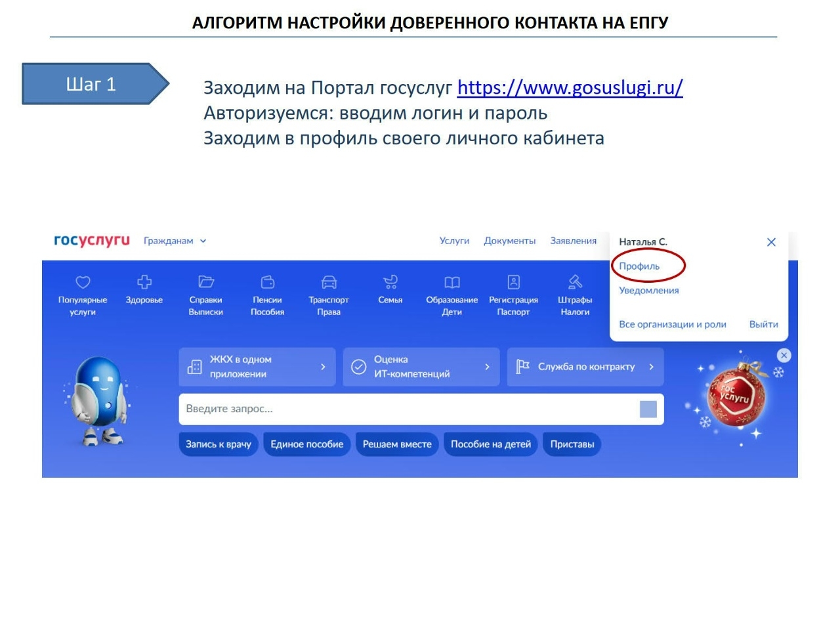Open the circled Профиль link
The height and width of the screenshot is (630, 840).
tap(640, 266)
